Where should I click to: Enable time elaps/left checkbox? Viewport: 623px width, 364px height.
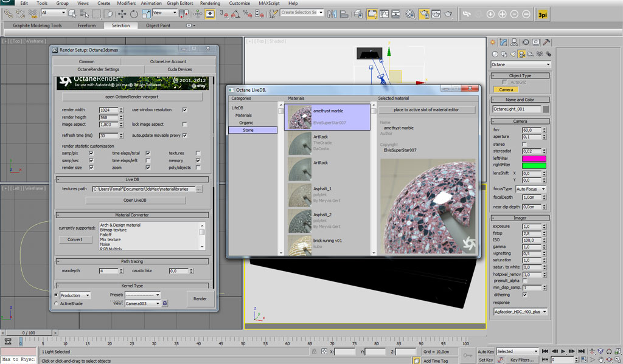(148, 160)
